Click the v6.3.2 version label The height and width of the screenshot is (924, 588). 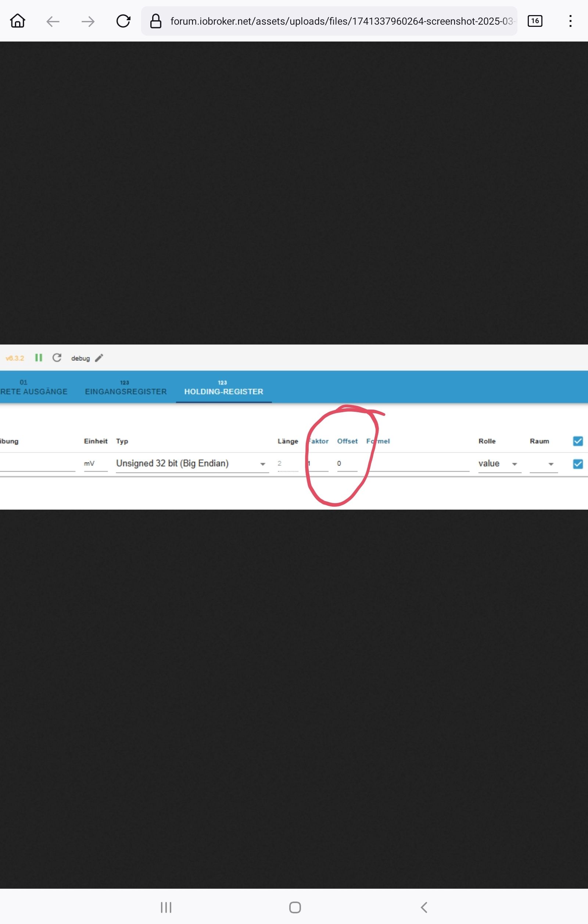click(x=15, y=358)
